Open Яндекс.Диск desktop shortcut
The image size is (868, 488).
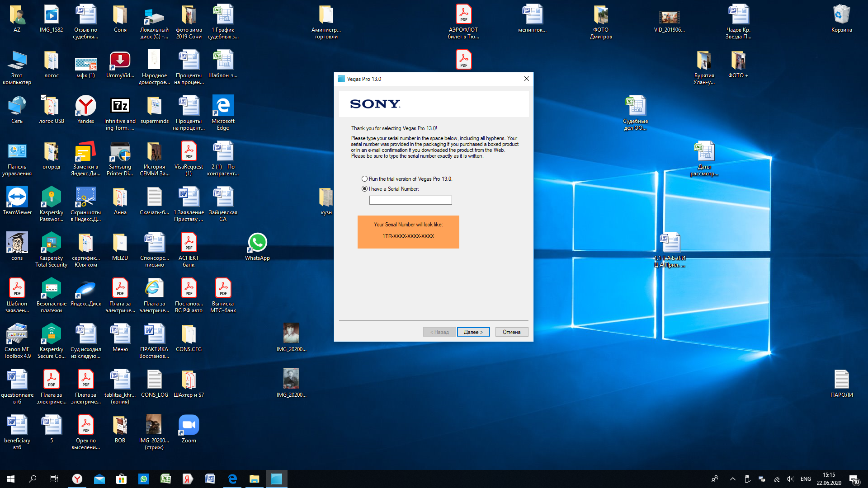click(x=85, y=292)
